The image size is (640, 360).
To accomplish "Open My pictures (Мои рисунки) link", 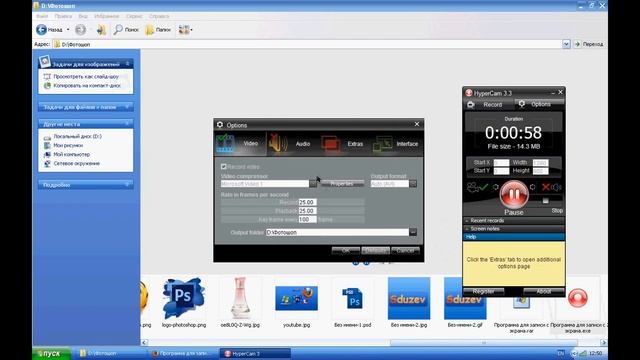I will pos(68,145).
